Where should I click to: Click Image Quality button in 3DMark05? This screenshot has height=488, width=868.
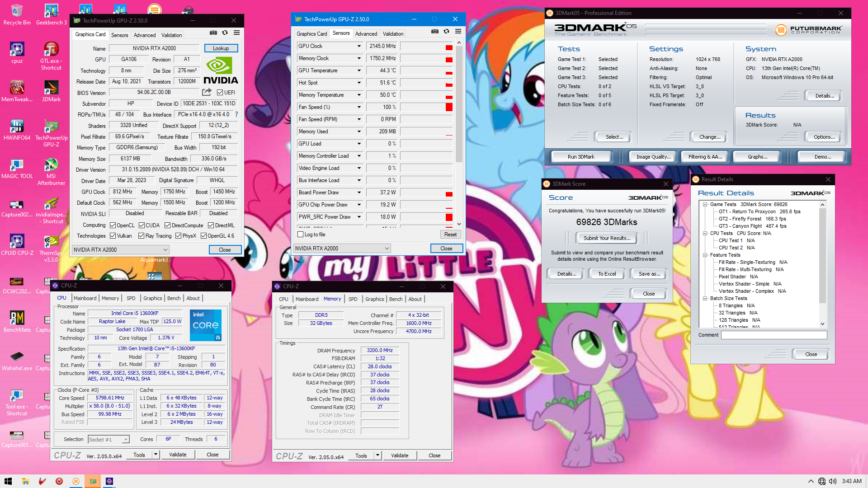pos(653,157)
